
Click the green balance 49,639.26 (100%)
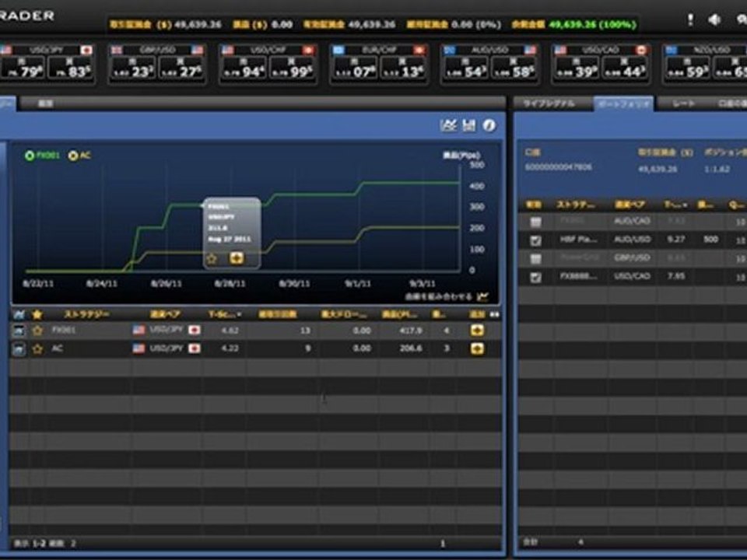tap(593, 24)
